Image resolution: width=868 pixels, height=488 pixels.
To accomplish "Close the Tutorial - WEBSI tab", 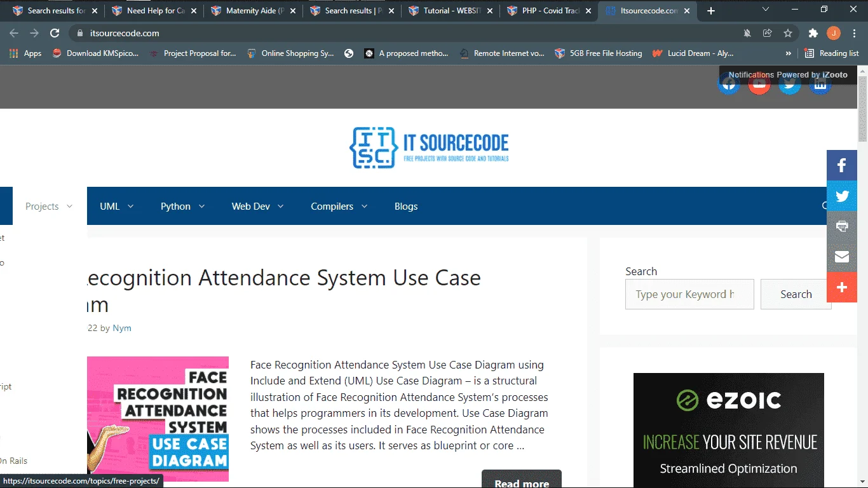I will pyautogui.click(x=491, y=11).
